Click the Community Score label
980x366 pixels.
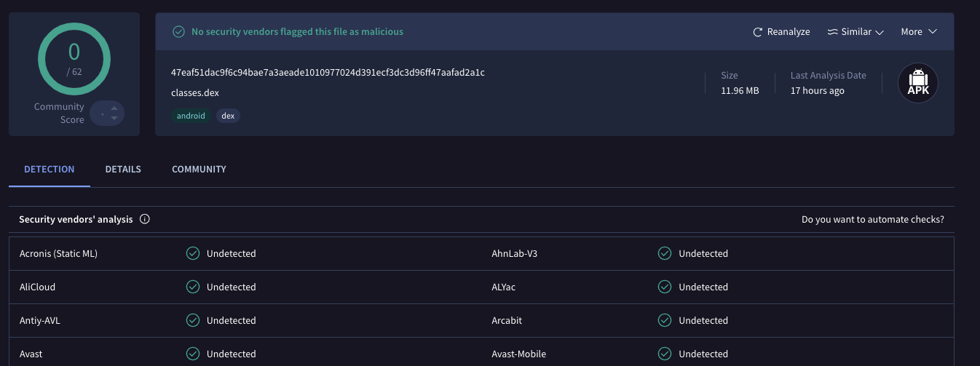pos(60,114)
